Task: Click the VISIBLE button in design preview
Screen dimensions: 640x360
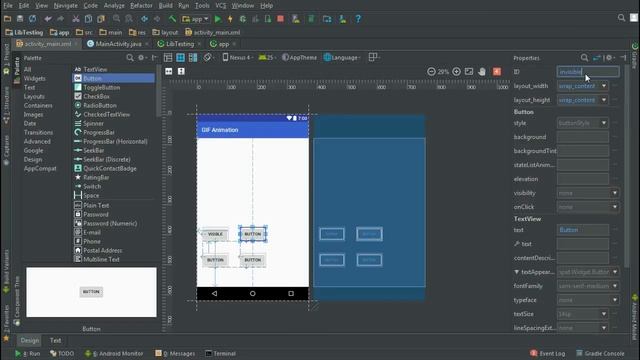Action: coord(215,234)
